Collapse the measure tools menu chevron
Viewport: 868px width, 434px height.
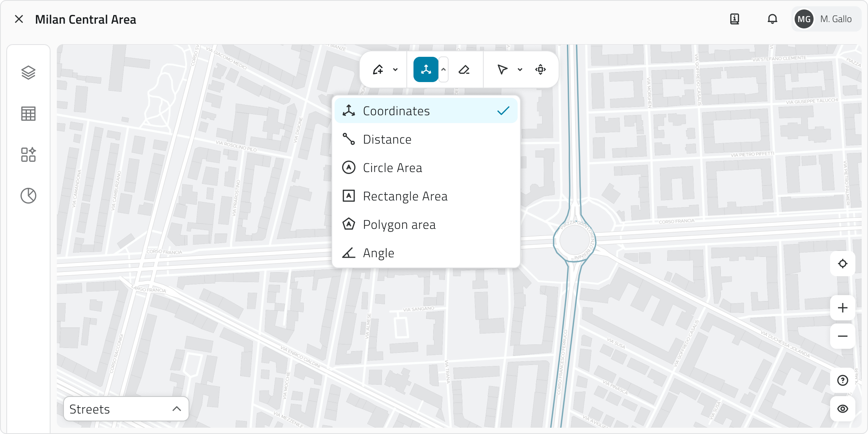pyautogui.click(x=443, y=70)
